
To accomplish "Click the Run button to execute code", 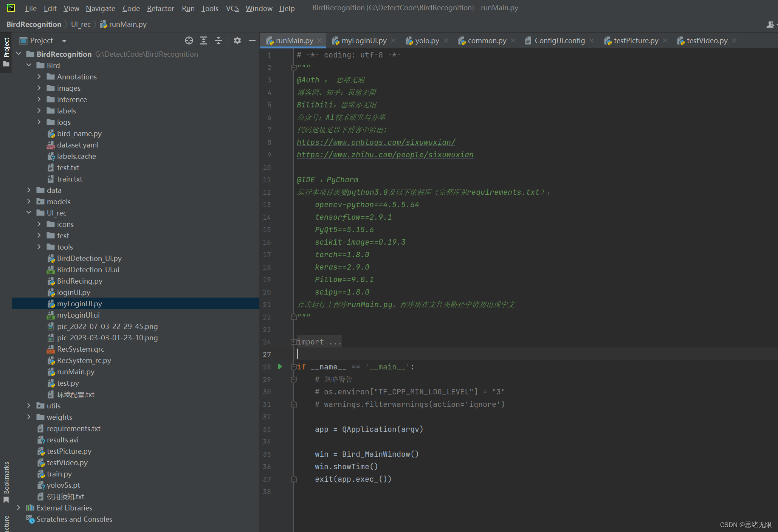I will coord(280,366).
